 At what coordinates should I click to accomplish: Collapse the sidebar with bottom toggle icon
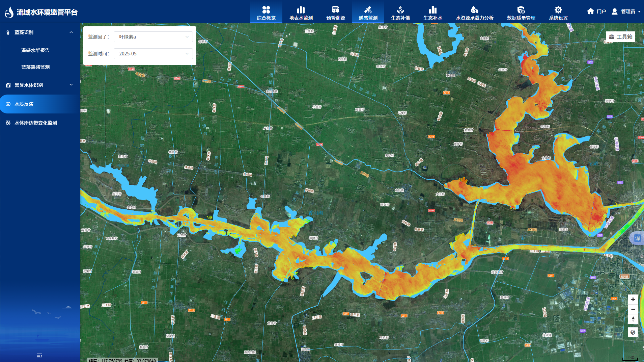coord(39,356)
